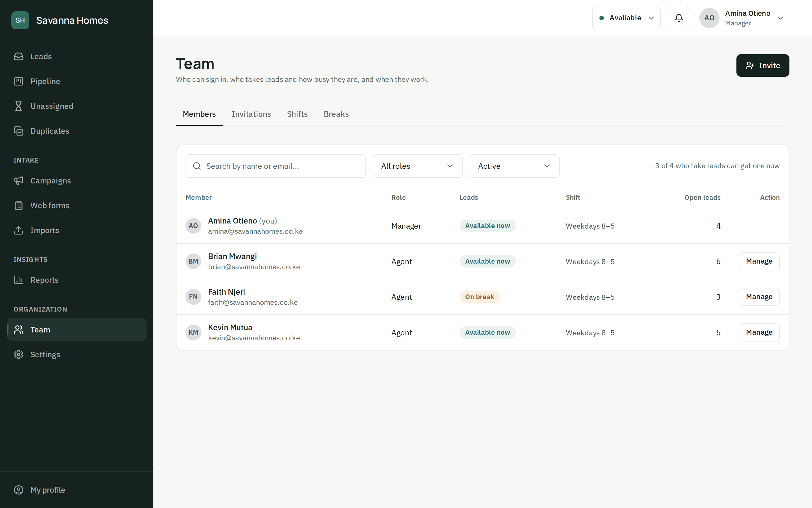Image resolution: width=812 pixels, height=508 pixels.
Task: Click Faith Njeri's On break badge
Action: point(480,297)
